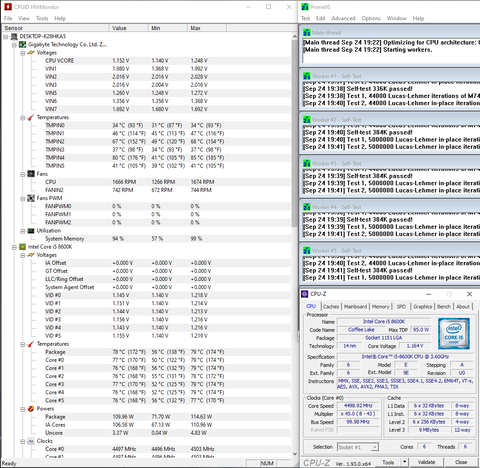Click the motherboard Temperatures thermometer icon
This screenshot has width=480, height=468.
[31, 117]
